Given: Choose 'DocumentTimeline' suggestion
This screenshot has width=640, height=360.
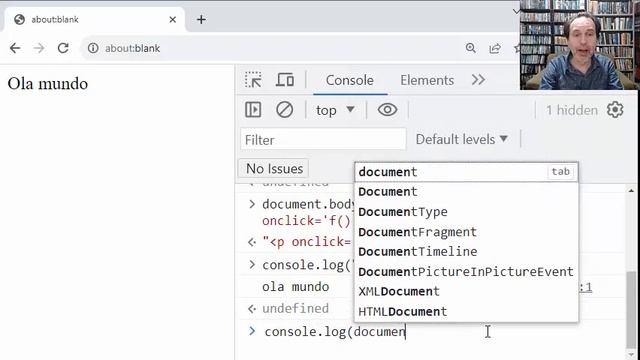Looking at the screenshot, I should (467, 251).
